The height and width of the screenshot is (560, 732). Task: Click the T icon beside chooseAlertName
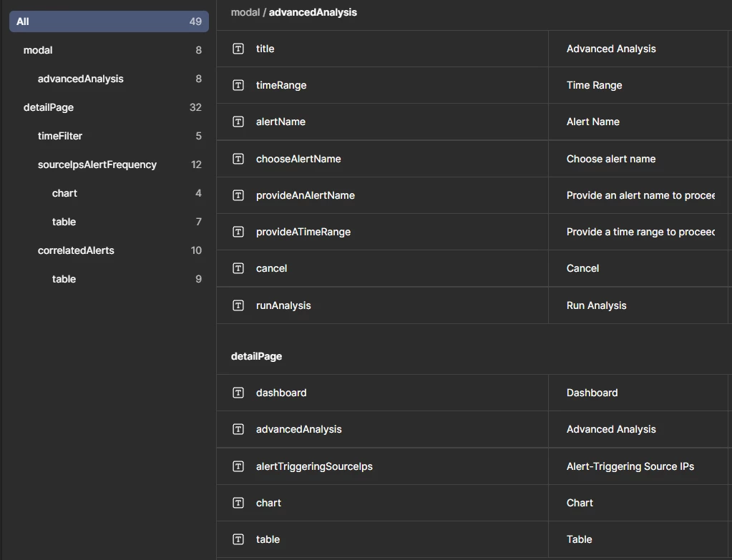(238, 158)
